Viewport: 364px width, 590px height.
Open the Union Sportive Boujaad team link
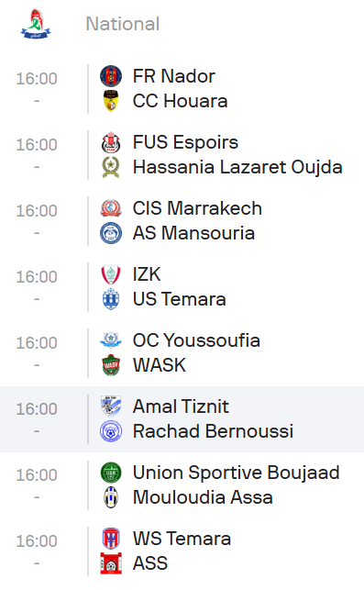(x=237, y=473)
